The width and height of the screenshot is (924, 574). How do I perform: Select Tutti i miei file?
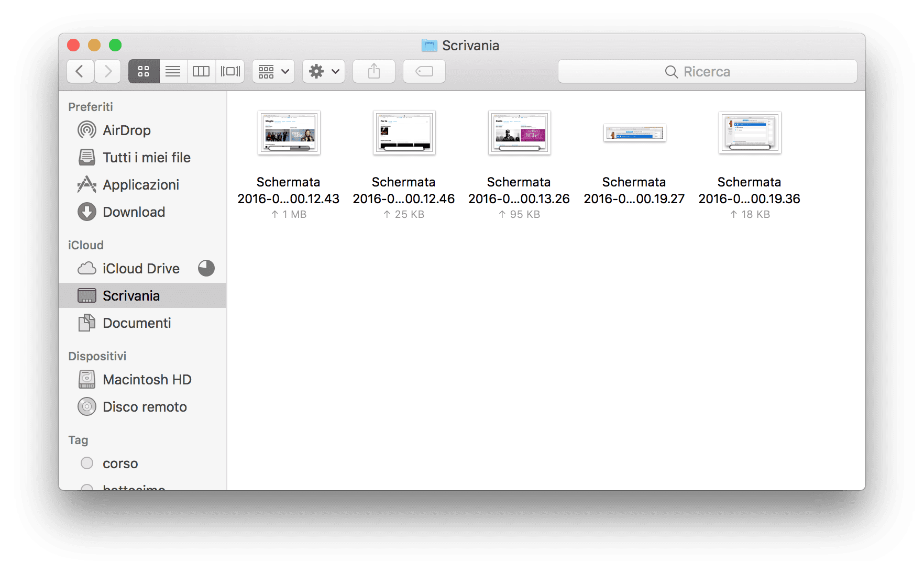click(x=146, y=158)
